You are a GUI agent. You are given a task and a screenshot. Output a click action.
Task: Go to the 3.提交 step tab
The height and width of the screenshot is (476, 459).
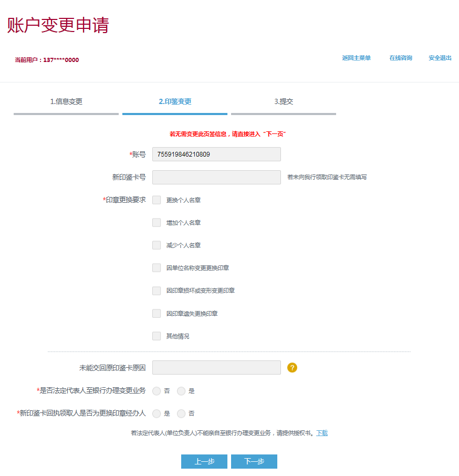(x=284, y=102)
